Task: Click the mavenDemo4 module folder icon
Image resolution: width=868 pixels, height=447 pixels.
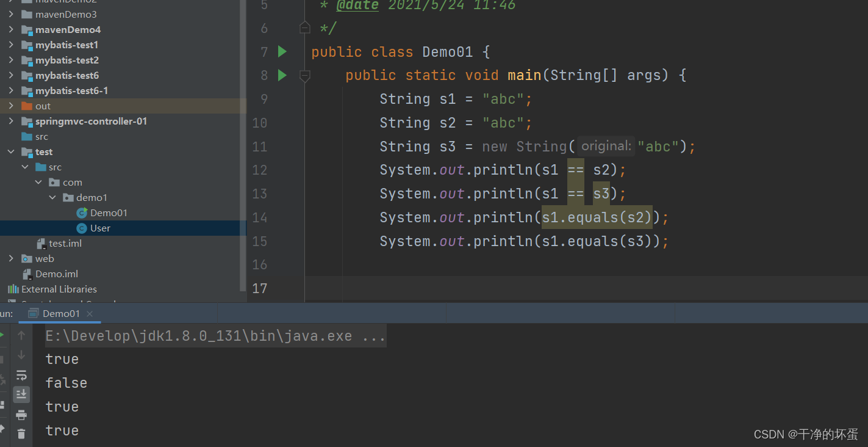Action: point(27,30)
